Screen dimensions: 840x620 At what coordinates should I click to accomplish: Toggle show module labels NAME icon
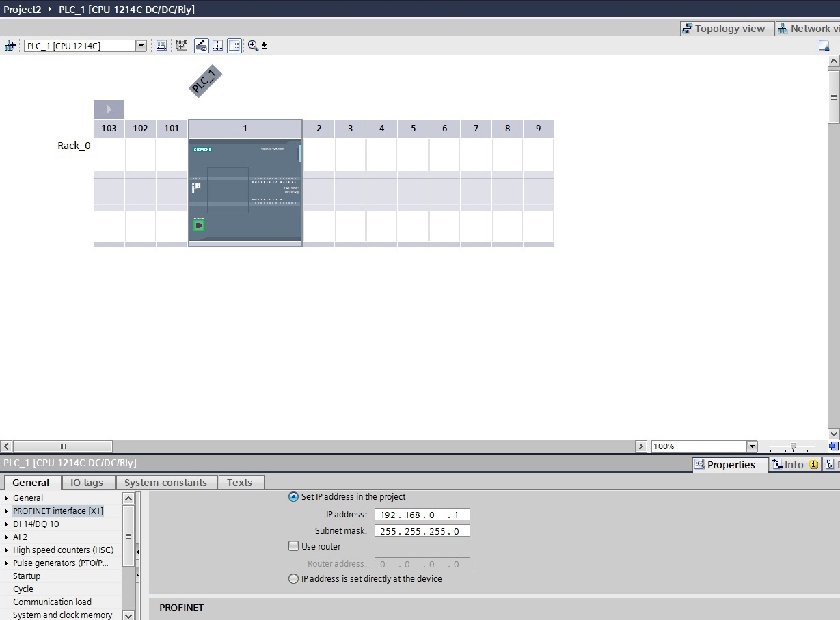(181, 46)
